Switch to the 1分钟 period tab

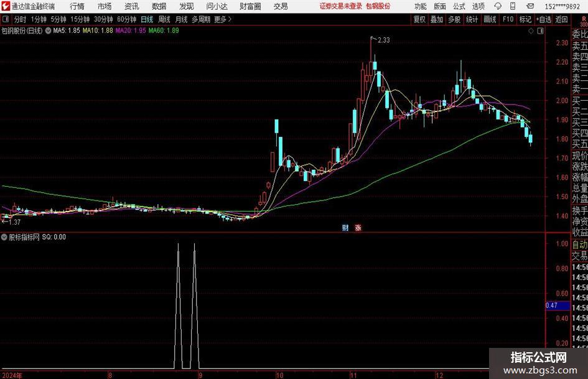pyautogui.click(x=39, y=19)
